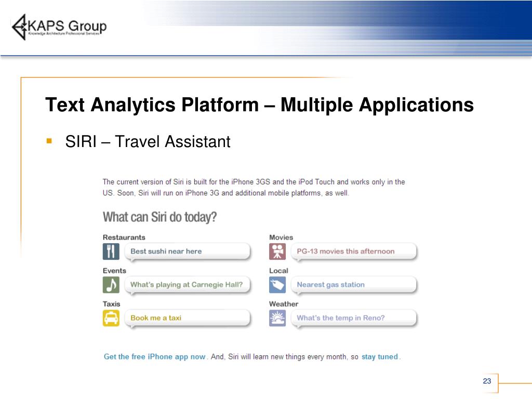Click the "Movies" category label

click(x=281, y=237)
